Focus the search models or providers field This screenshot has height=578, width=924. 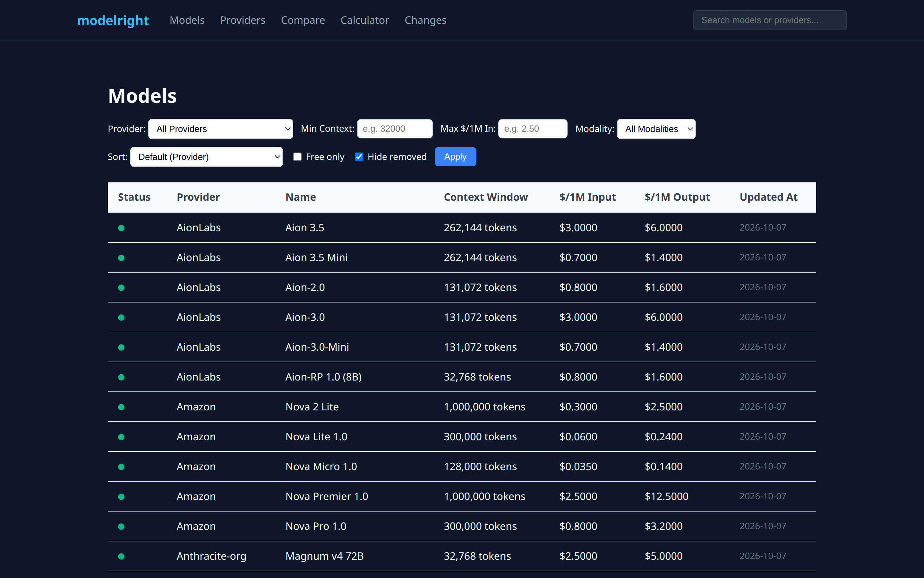(x=770, y=20)
